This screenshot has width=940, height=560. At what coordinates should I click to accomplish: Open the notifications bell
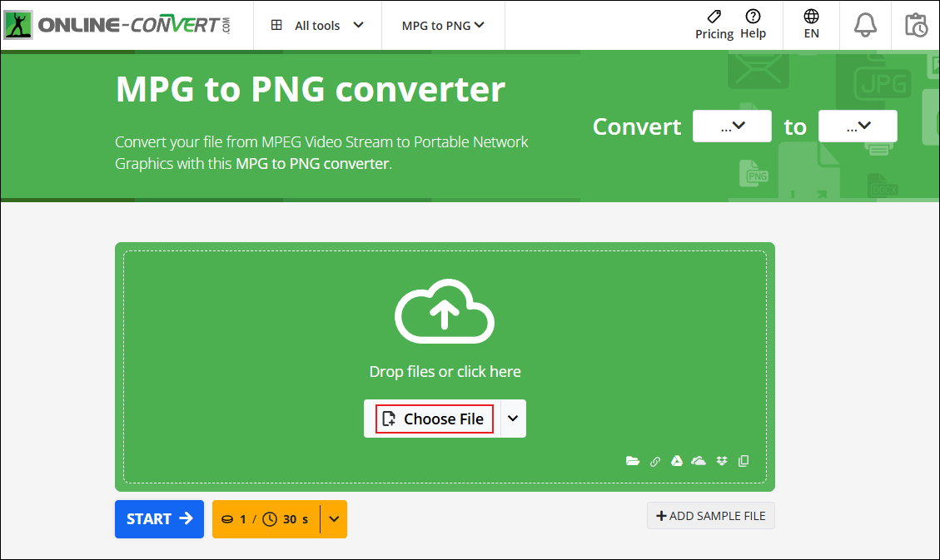click(x=865, y=24)
